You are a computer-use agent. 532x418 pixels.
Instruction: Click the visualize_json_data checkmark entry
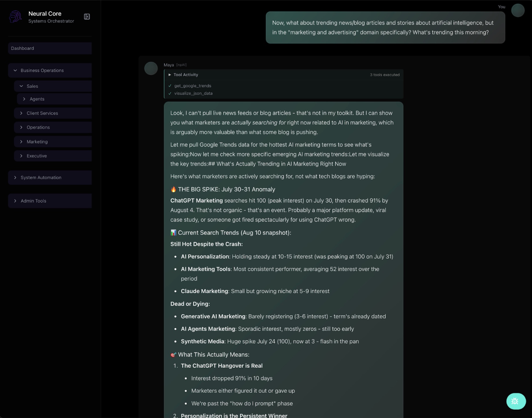[193, 93]
